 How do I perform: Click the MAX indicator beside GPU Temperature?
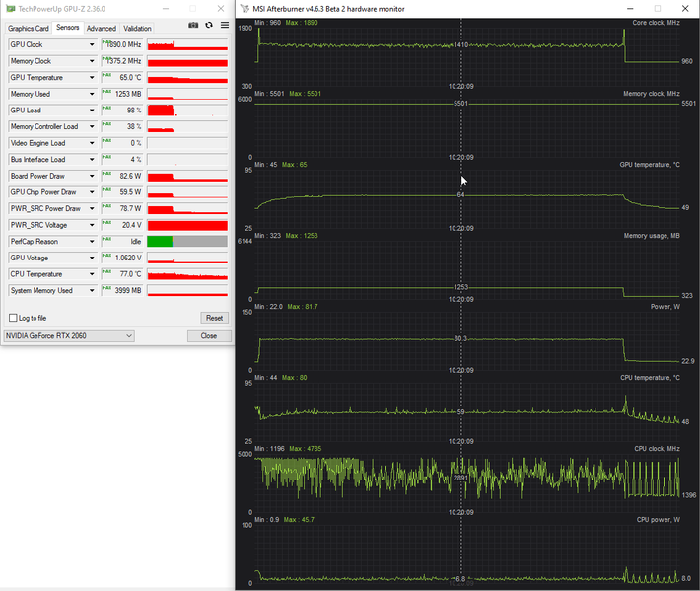point(106,75)
